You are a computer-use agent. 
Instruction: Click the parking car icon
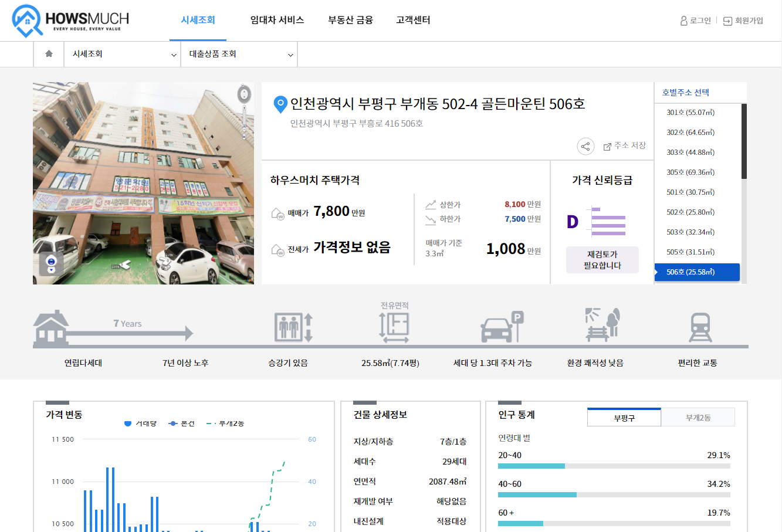tap(502, 327)
